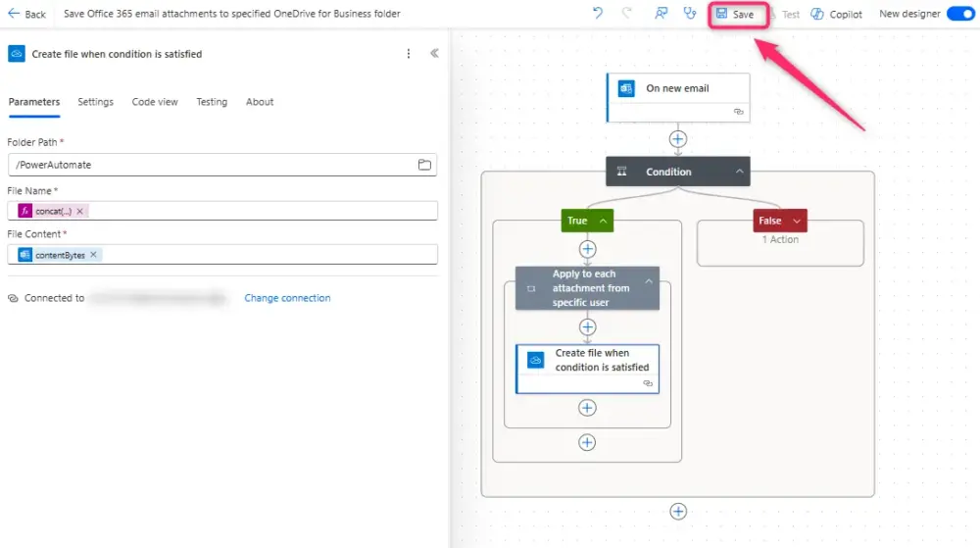Click the Save button
Viewport: 980px width, 548px height.
pos(735,15)
